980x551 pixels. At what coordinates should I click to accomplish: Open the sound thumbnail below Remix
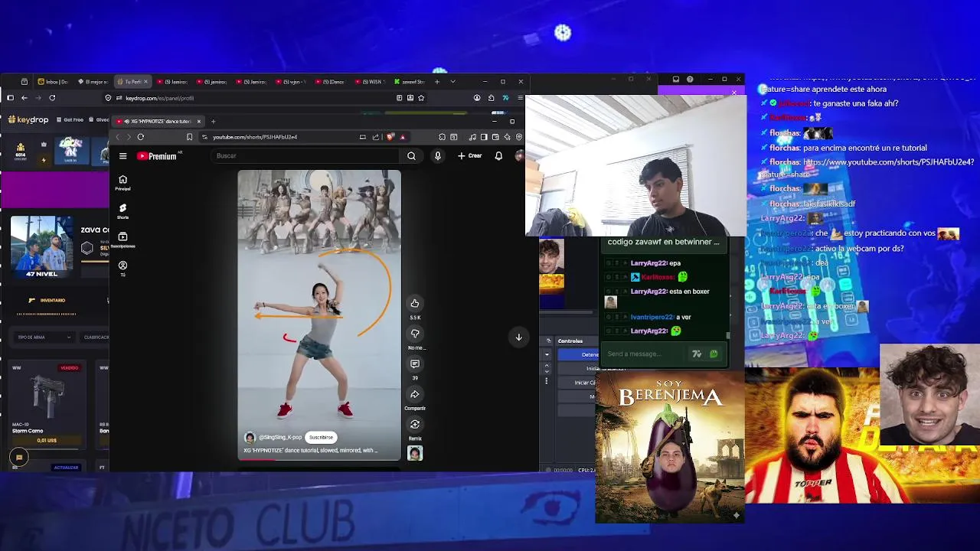click(415, 453)
